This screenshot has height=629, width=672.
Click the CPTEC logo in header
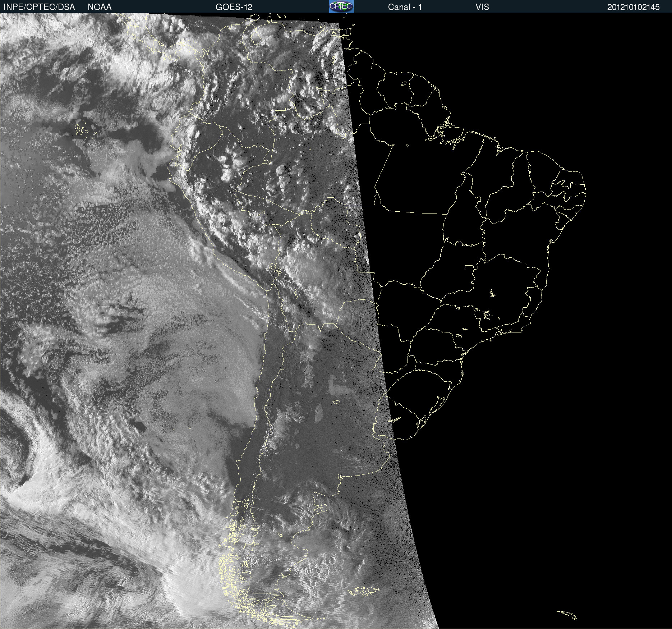tap(341, 6)
